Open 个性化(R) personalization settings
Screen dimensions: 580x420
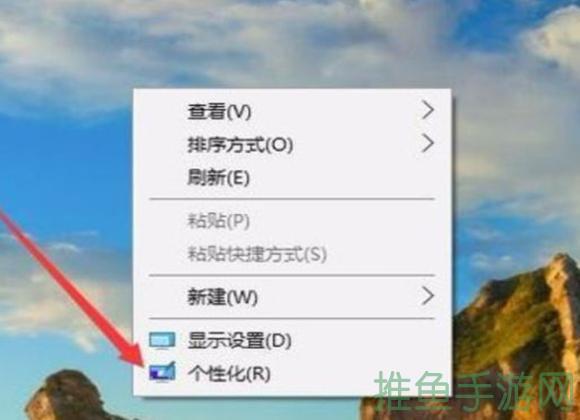(x=292, y=373)
